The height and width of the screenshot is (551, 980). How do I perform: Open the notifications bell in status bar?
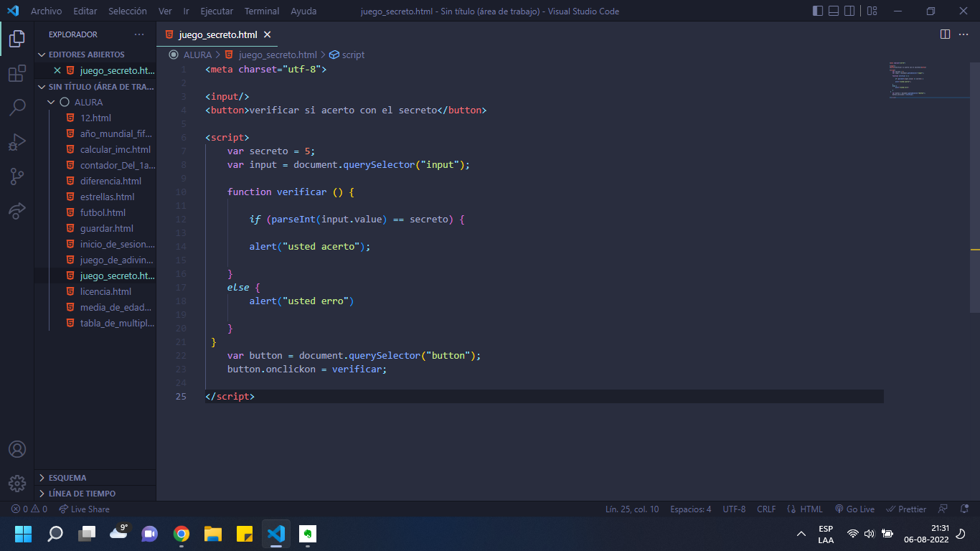[x=963, y=509]
